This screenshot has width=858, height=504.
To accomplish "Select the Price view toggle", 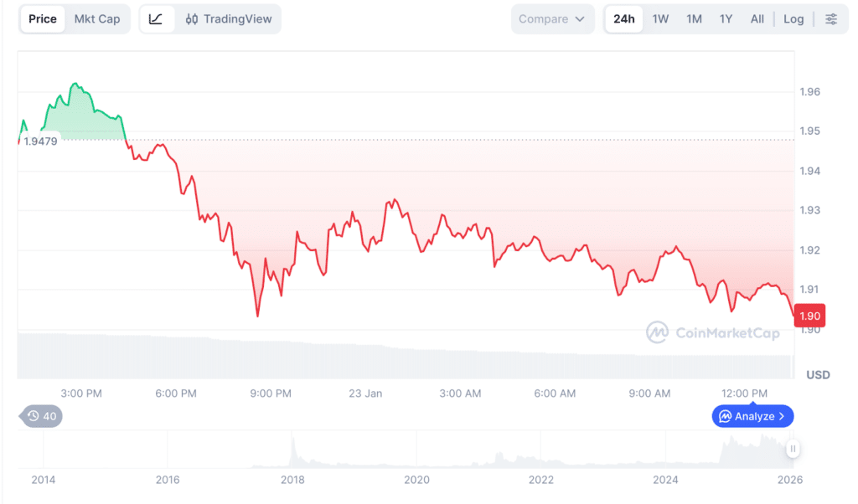I will 42,18.
